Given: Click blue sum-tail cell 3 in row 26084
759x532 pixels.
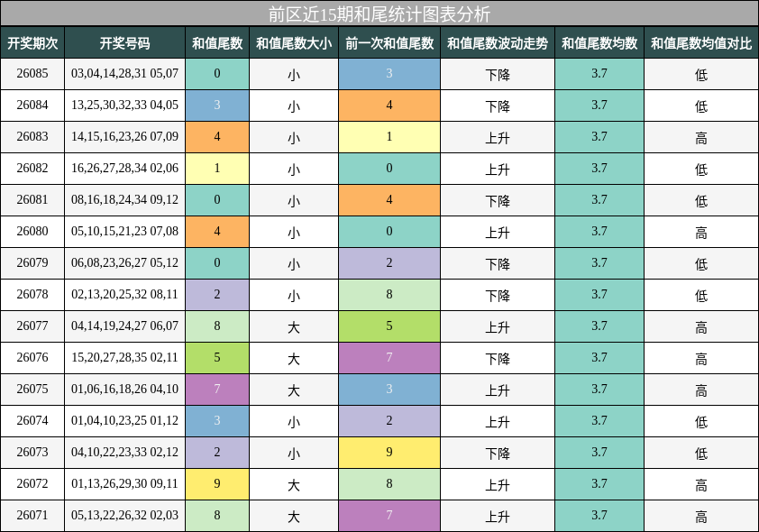Looking at the screenshot, I should 217,105.
